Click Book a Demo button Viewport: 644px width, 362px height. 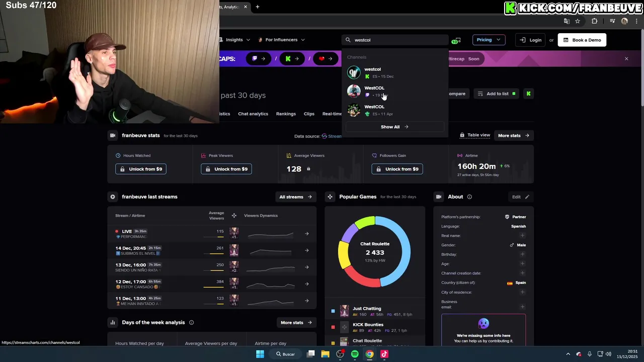tap(582, 40)
